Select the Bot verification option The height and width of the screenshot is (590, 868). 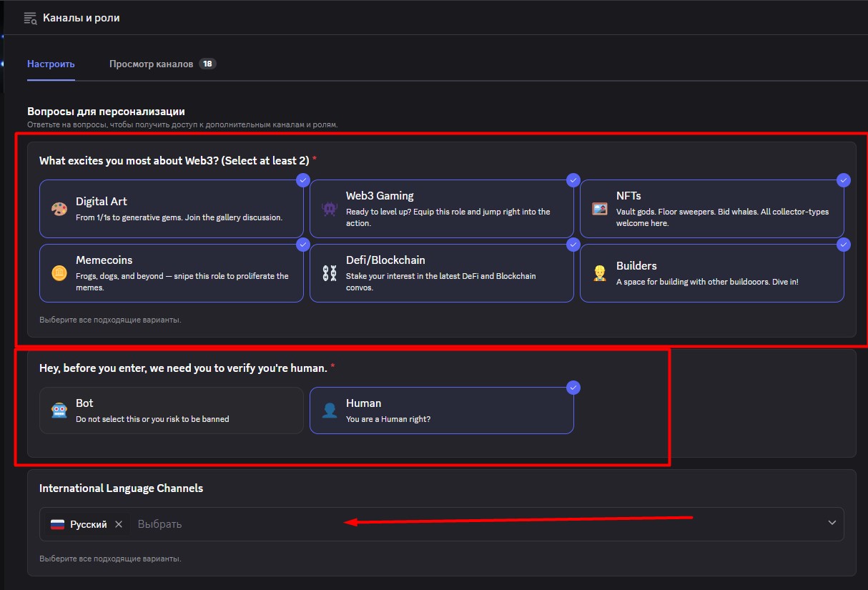(x=172, y=410)
